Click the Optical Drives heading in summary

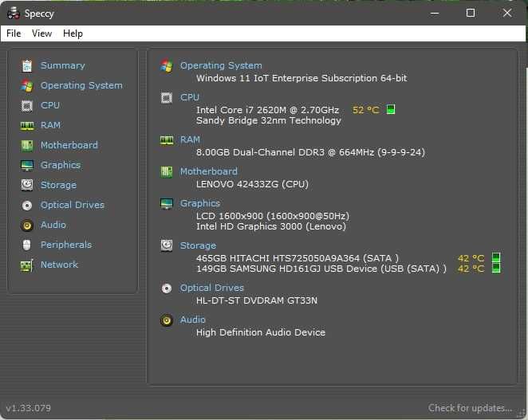(x=212, y=288)
